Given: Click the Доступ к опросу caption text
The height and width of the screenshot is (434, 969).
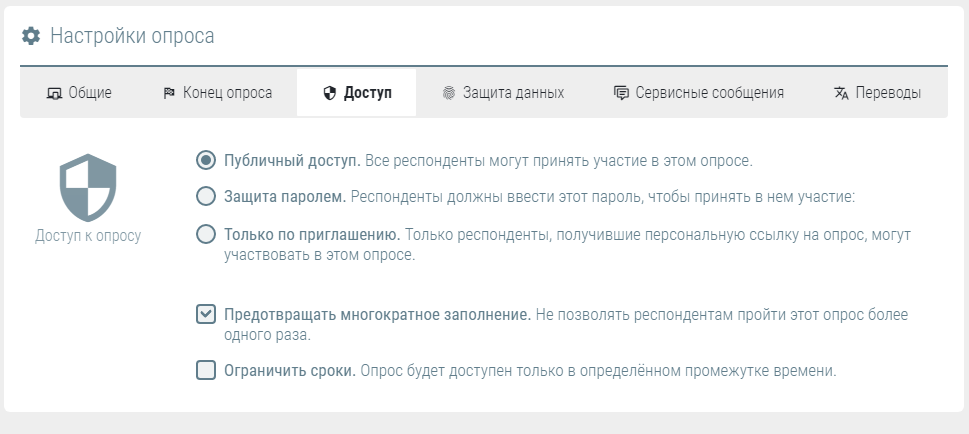Looking at the screenshot, I should (88, 237).
